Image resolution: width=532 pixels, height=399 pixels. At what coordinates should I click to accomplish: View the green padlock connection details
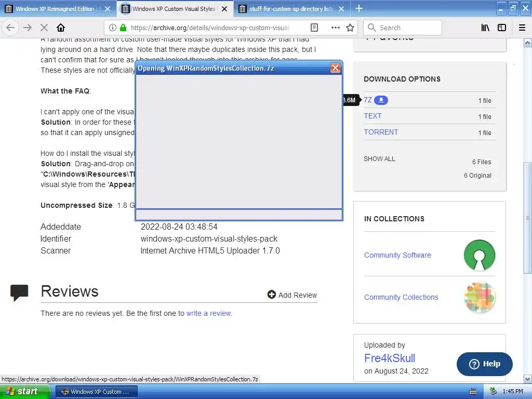pyautogui.click(x=123, y=28)
